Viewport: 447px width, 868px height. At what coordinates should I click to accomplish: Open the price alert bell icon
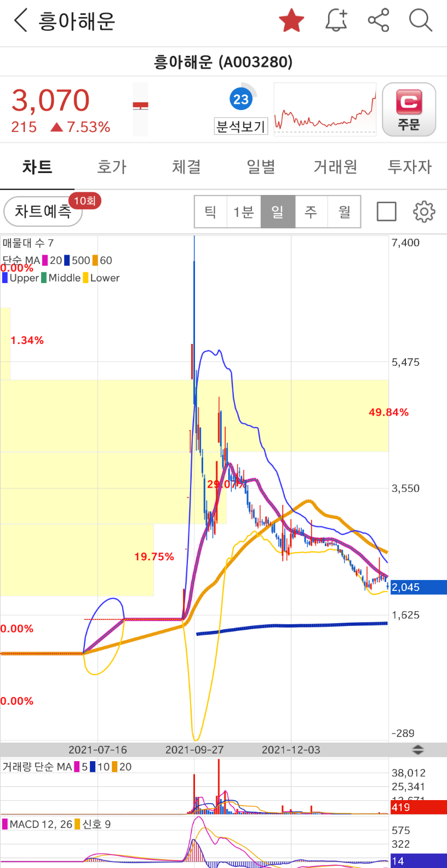click(x=336, y=21)
